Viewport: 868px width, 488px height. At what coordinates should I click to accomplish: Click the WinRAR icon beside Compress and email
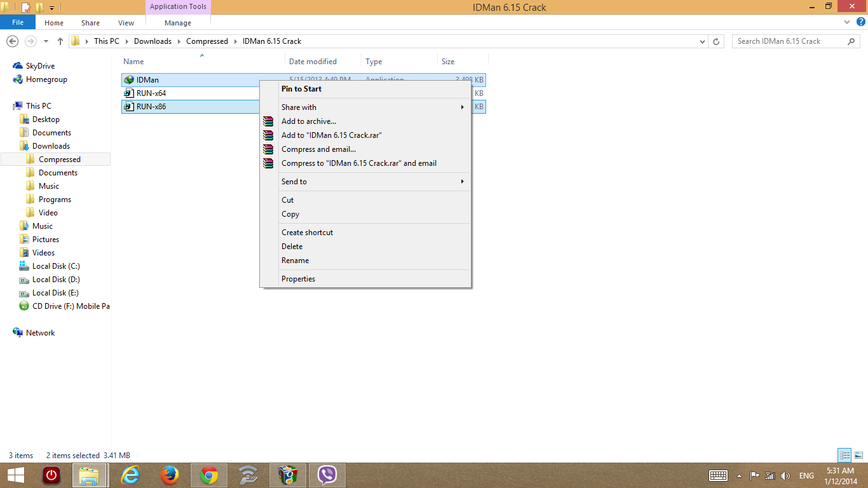pyautogui.click(x=268, y=149)
